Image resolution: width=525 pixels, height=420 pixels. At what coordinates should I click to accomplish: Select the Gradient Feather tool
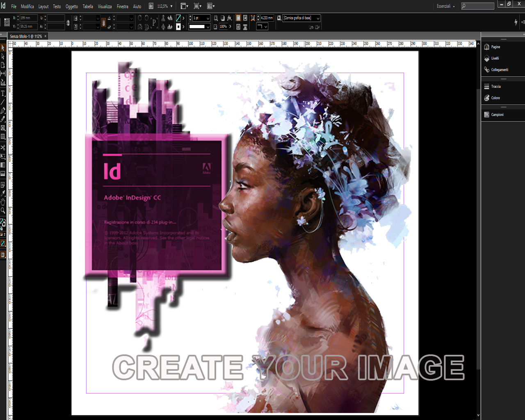click(3, 173)
